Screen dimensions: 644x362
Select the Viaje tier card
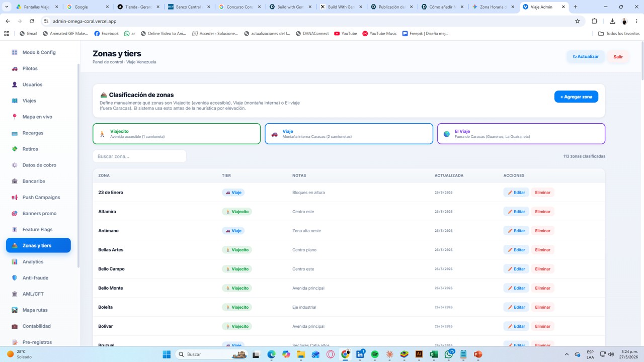(x=349, y=134)
